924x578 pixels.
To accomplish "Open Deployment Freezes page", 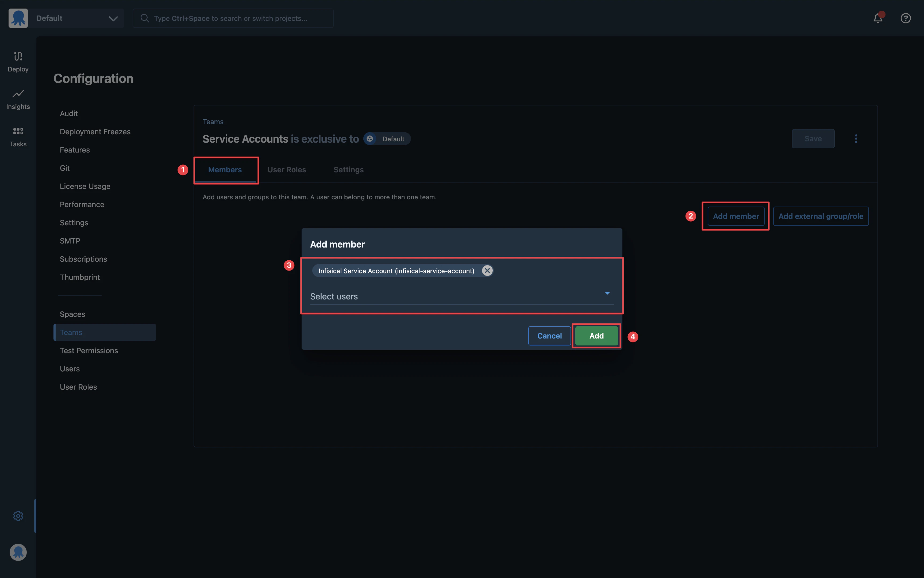I will pyautogui.click(x=95, y=131).
